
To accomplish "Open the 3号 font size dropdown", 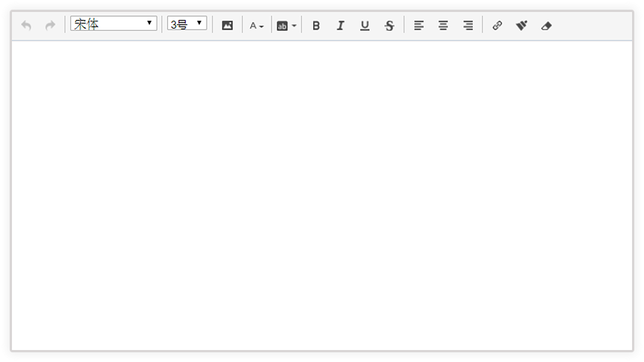I will (x=187, y=23).
